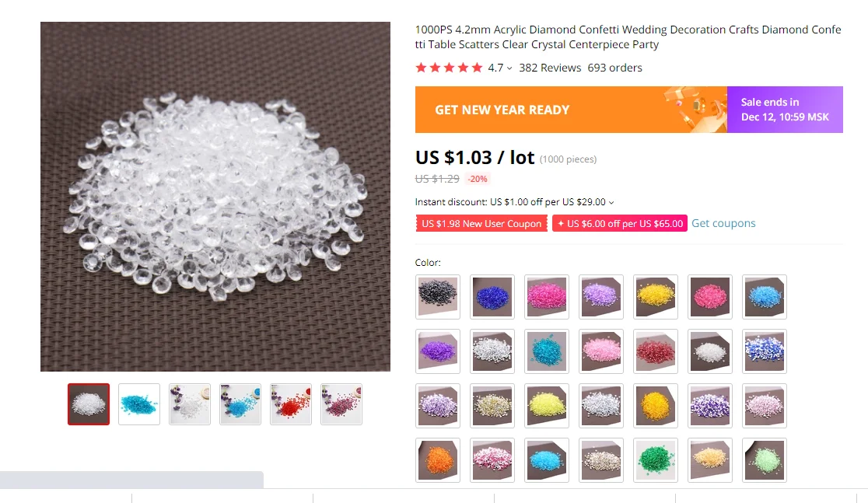Expand the Instant discount details chevron
The image size is (868, 503).
point(611,203)
